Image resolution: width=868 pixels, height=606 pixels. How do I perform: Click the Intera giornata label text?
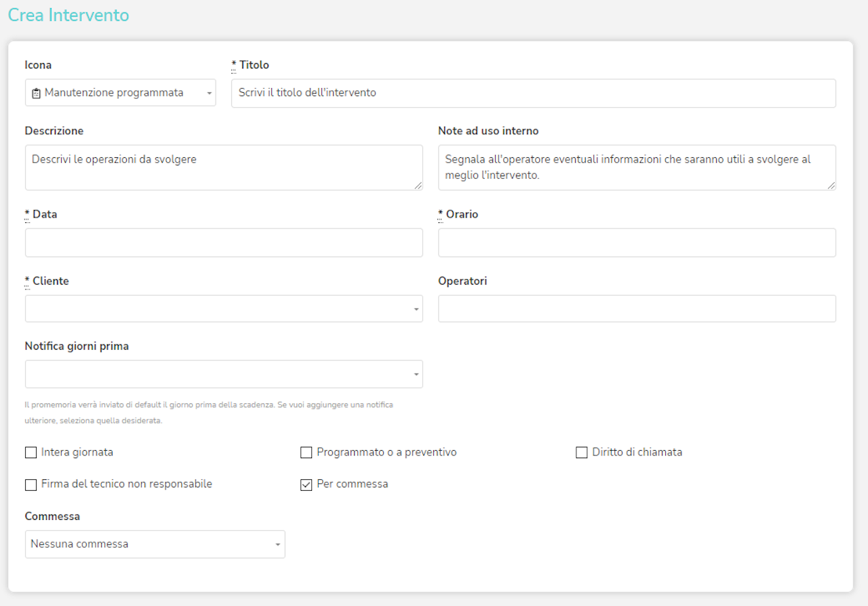point(77,452)
